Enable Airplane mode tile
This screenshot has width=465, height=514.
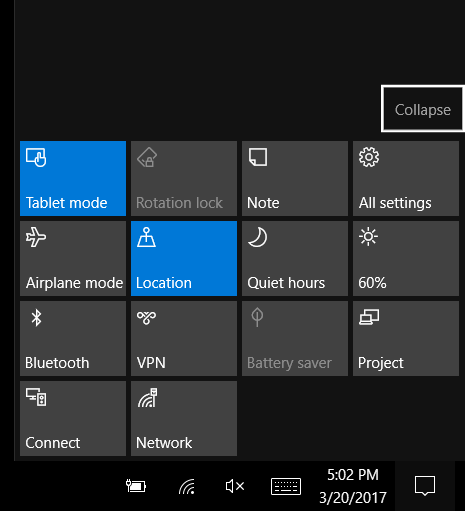click(73, 258)
